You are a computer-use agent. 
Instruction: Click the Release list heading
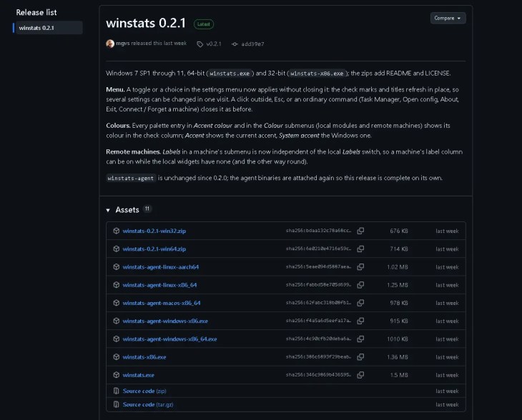[36, 12]
